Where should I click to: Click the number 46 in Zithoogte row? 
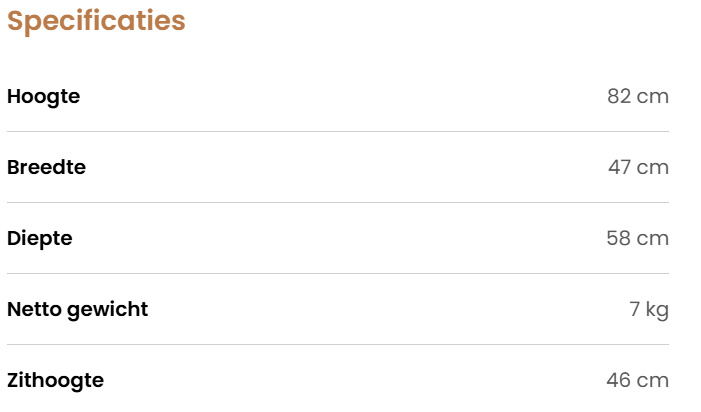(618, 381)
